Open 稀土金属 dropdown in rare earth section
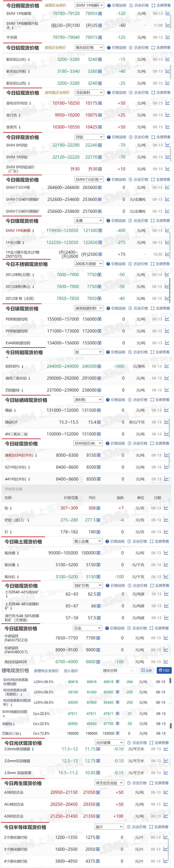 pos(88,541)
